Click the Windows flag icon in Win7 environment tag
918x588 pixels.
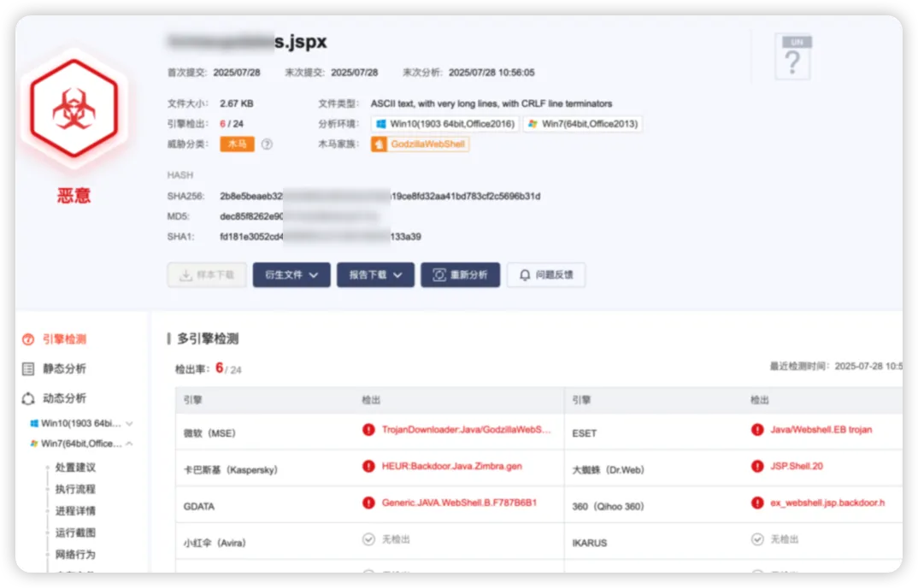click(533, 124)
